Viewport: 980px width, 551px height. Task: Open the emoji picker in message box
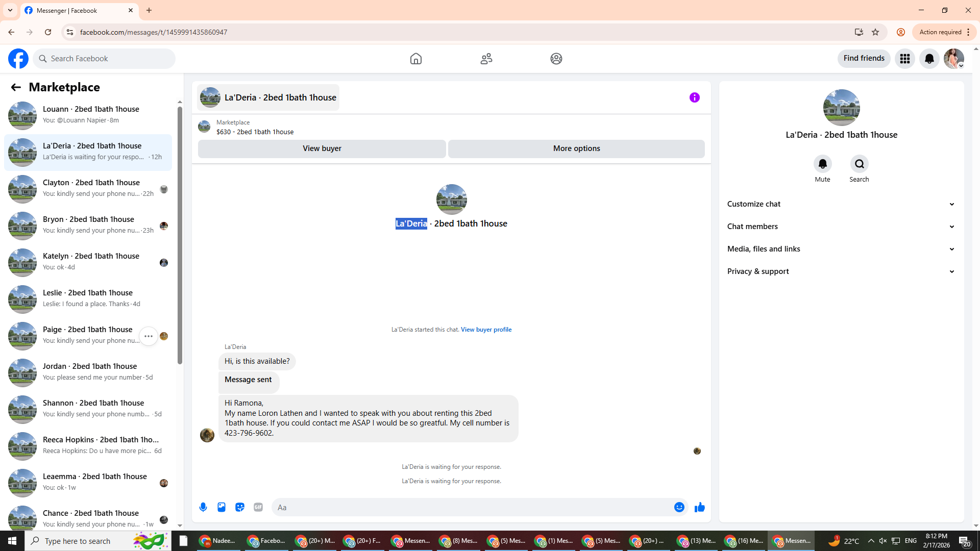click(x=679, y=507)
